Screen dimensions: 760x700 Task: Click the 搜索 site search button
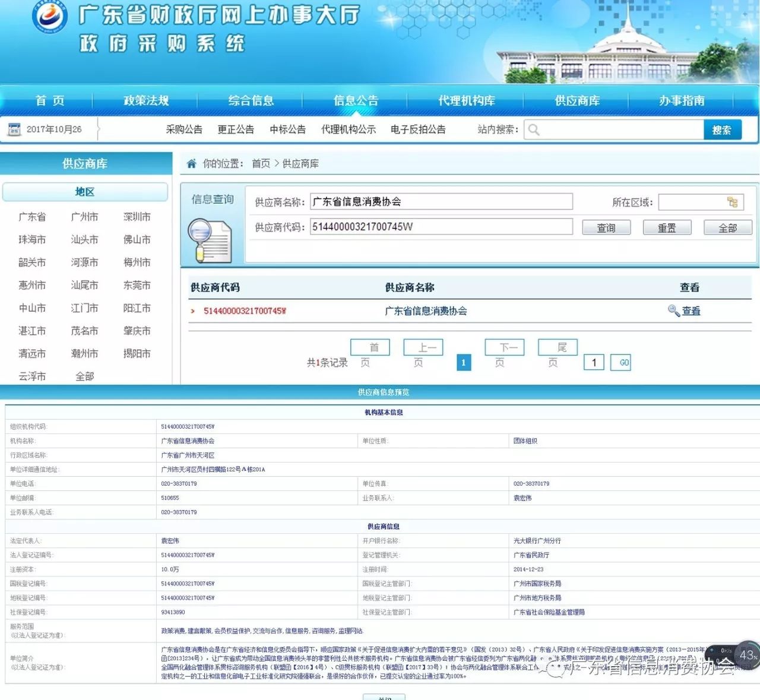[722, 130]
